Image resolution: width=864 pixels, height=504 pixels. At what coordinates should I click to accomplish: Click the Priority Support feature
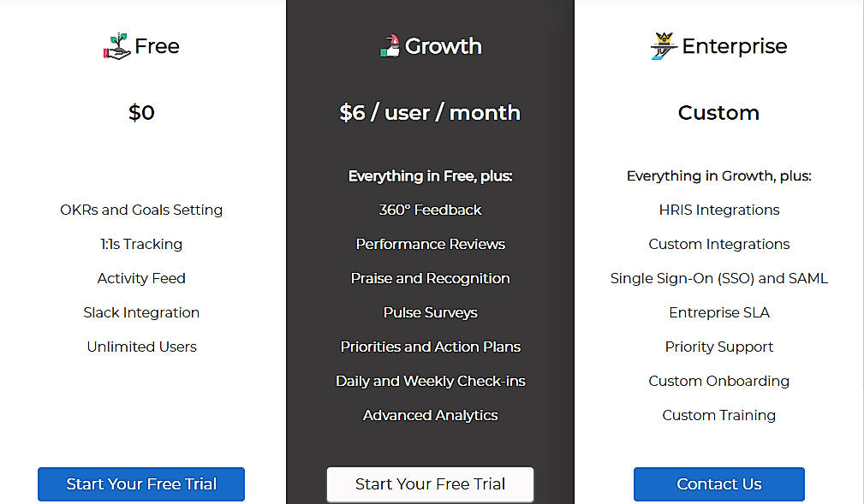[x=718, y=347]
